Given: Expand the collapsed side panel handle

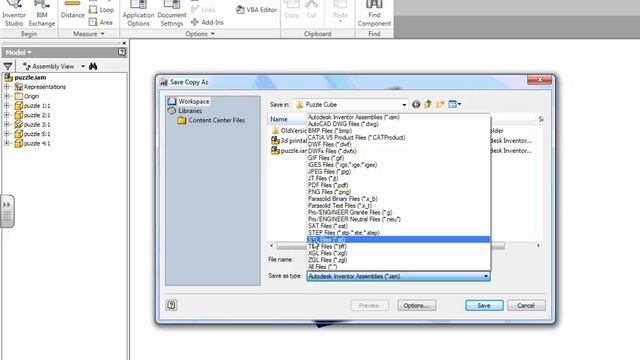Looking at the screenshot, I should tap(7, 211).
